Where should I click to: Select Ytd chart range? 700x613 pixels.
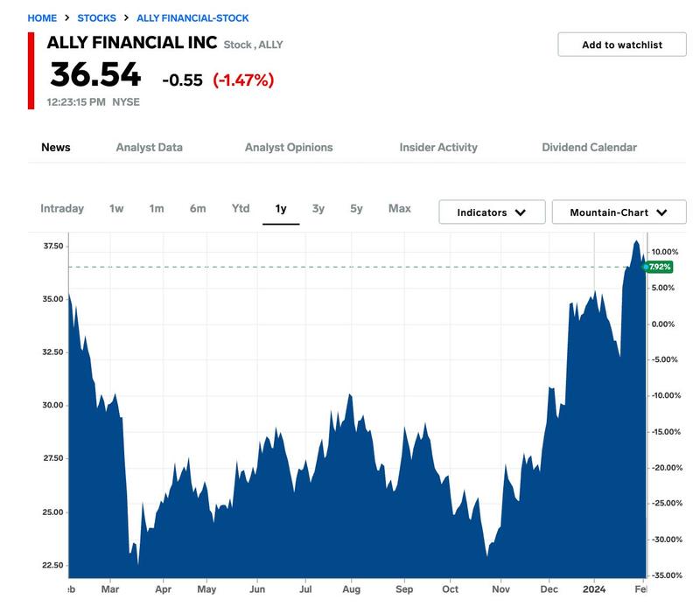coord(241,208)
